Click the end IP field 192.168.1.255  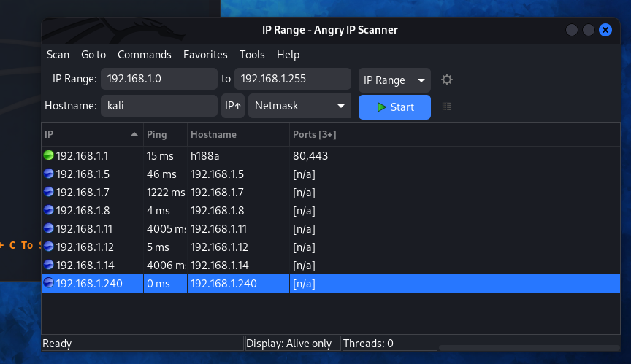(x=293, y=79)
